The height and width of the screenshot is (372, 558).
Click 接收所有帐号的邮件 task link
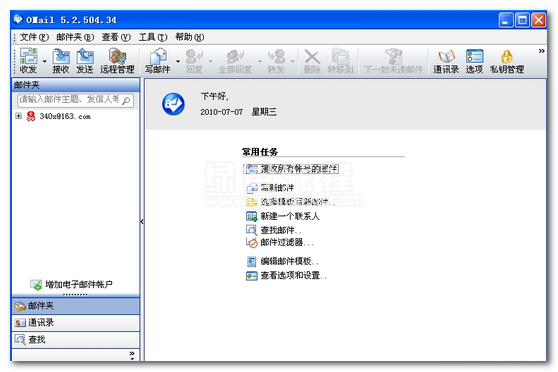(292, 169)
